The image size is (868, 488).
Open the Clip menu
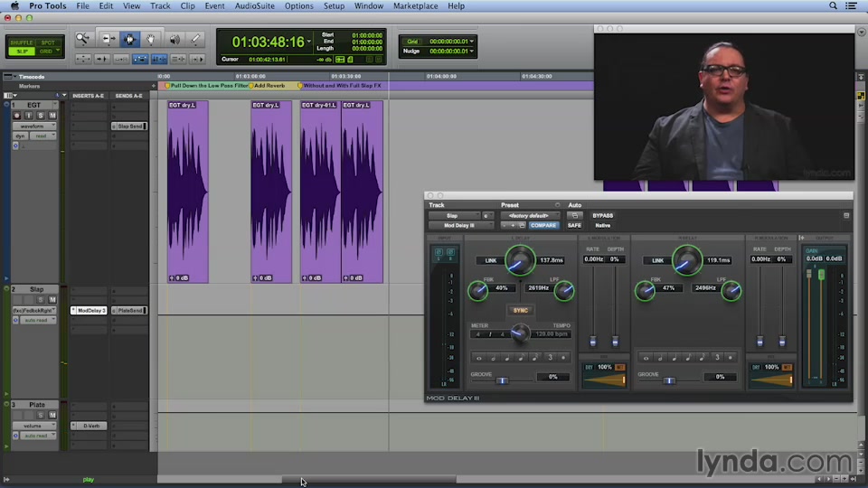pyautogui.click(x=187, y=5)
